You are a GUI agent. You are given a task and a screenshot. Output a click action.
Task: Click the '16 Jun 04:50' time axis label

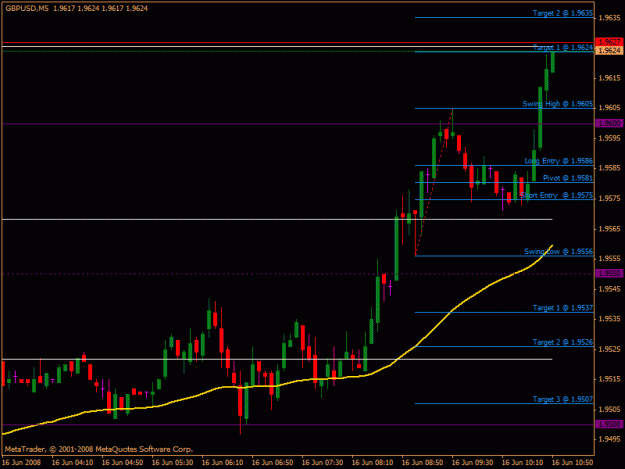[122, 463]
